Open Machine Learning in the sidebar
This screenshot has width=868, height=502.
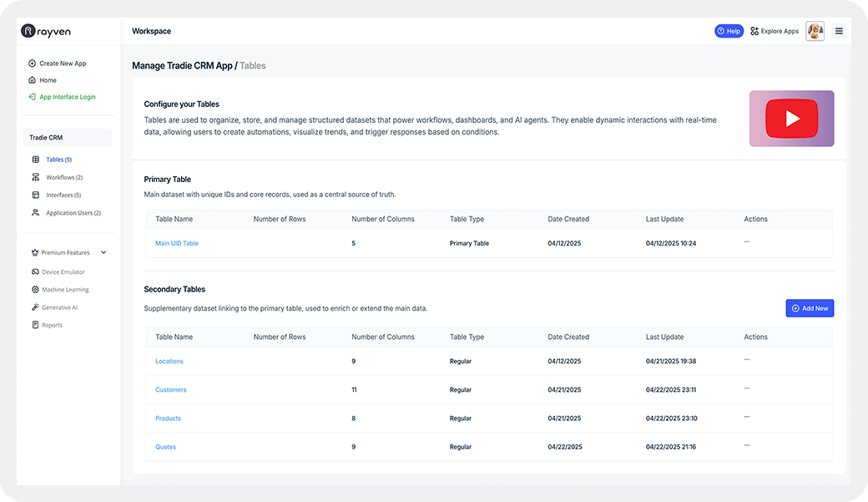point(64,290)
